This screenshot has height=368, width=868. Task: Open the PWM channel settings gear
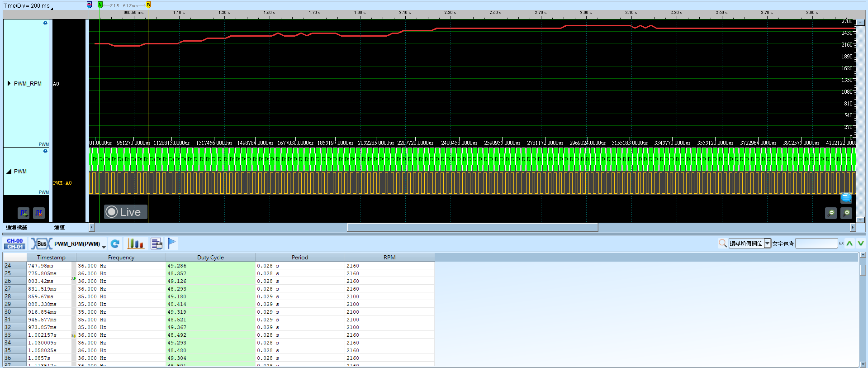[x=45, y=151]
